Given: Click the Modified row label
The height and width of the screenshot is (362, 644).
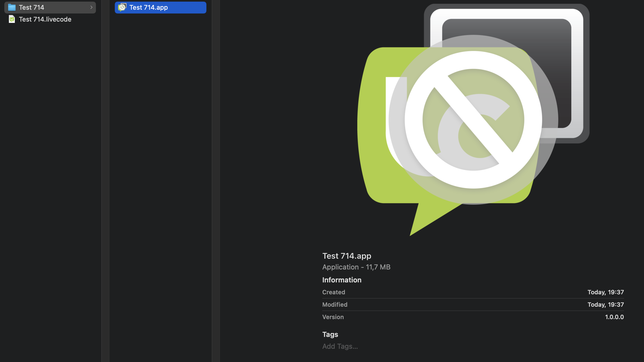Looking at the screenshot, I should [335, 304].
